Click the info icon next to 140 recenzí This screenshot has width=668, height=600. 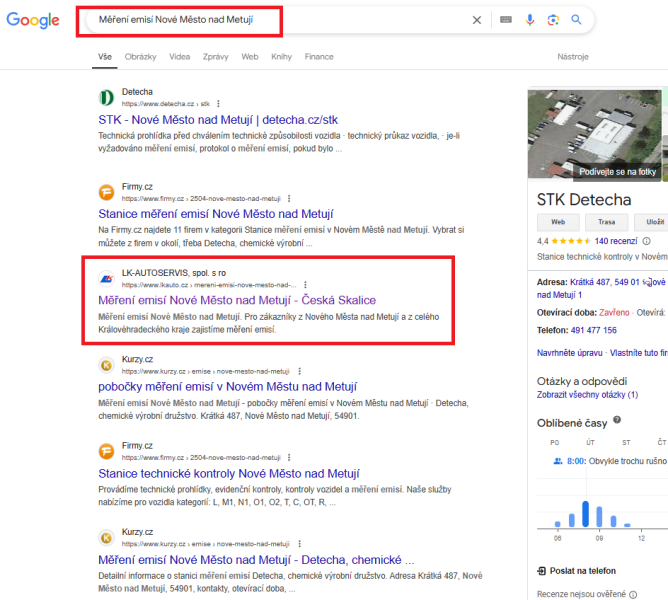pyautogui.click(x=646, y=241)
